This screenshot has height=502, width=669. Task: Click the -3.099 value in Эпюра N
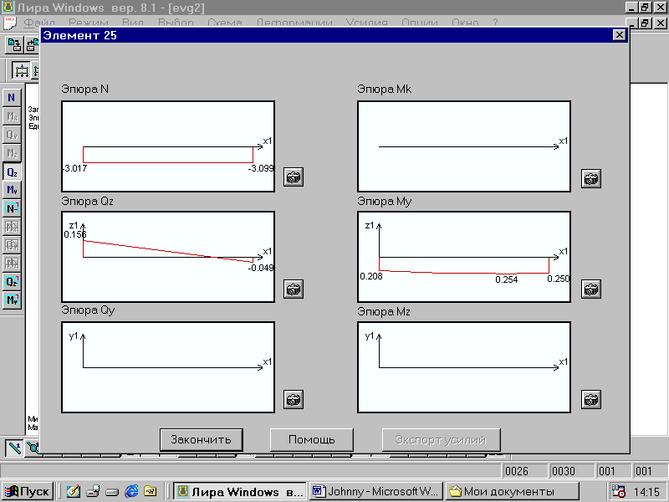tap(261, 168)
